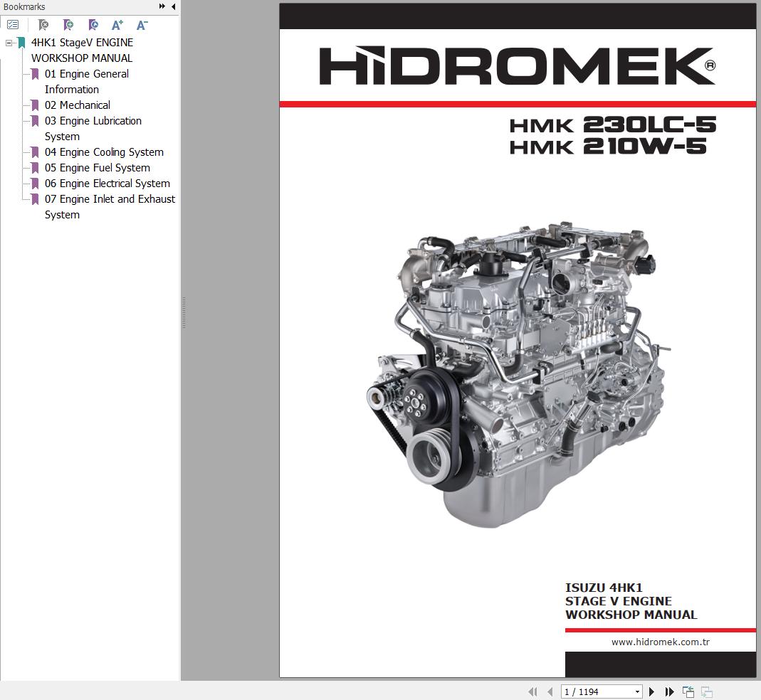Open 06 Engine Electrical System bookmark
The width and height of the screenshot is (761, 700).
click(107, 184)
